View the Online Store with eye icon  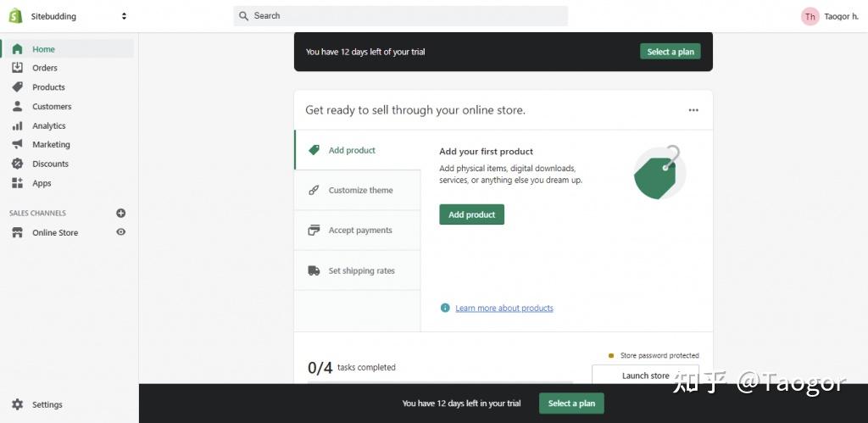pos(120,232)
